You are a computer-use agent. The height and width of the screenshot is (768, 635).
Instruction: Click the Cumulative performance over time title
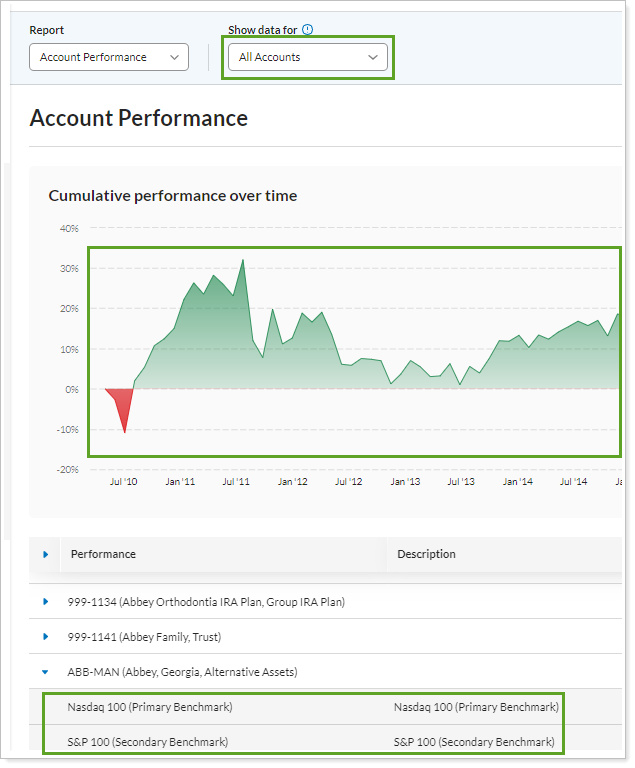[172, 196]
